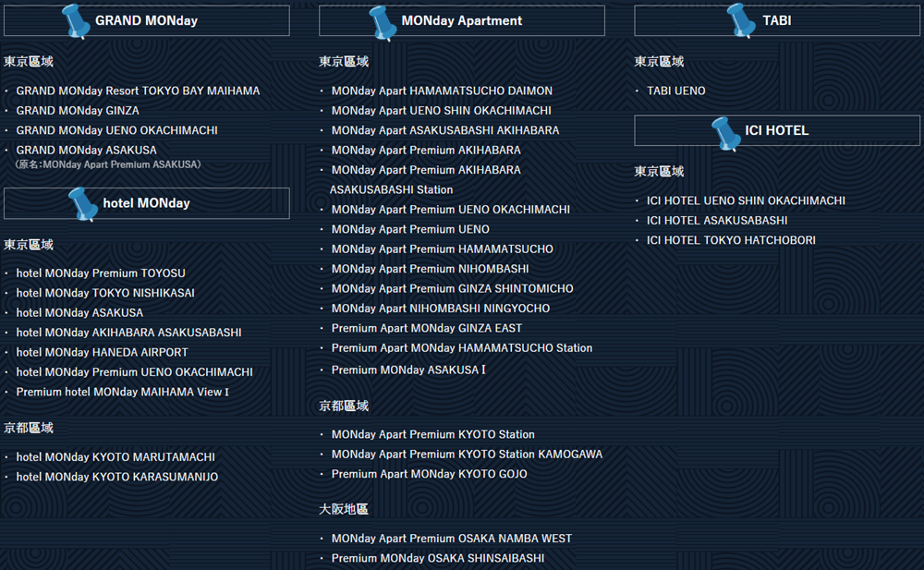Open hotel MONday AKIHABARA ASAKUSABASHI
This screenshot has width=924, height=570.
[x=129, y=333]
